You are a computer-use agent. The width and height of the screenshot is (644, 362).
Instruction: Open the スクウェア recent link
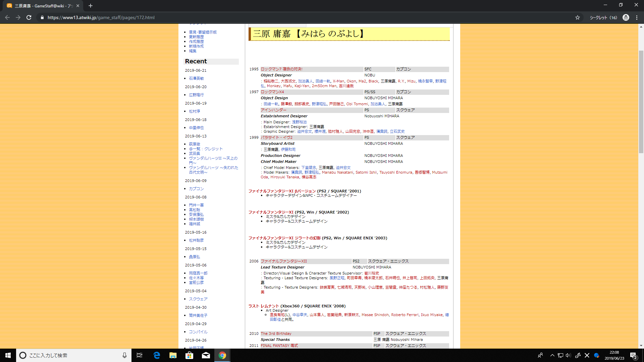198,299
